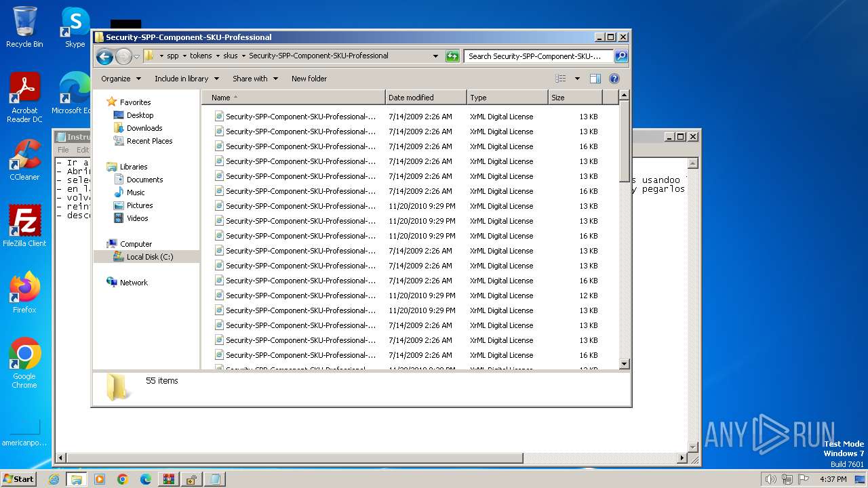The height and width of the screenshot is (488, 868).
Task: Click the search magnifier icon in Explorer
Action: click(x=621, y=56)
